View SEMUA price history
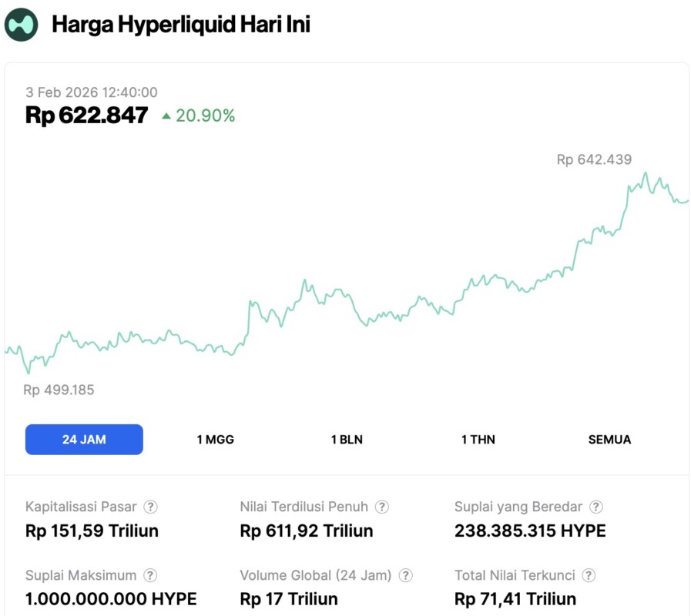 (609, 440)
